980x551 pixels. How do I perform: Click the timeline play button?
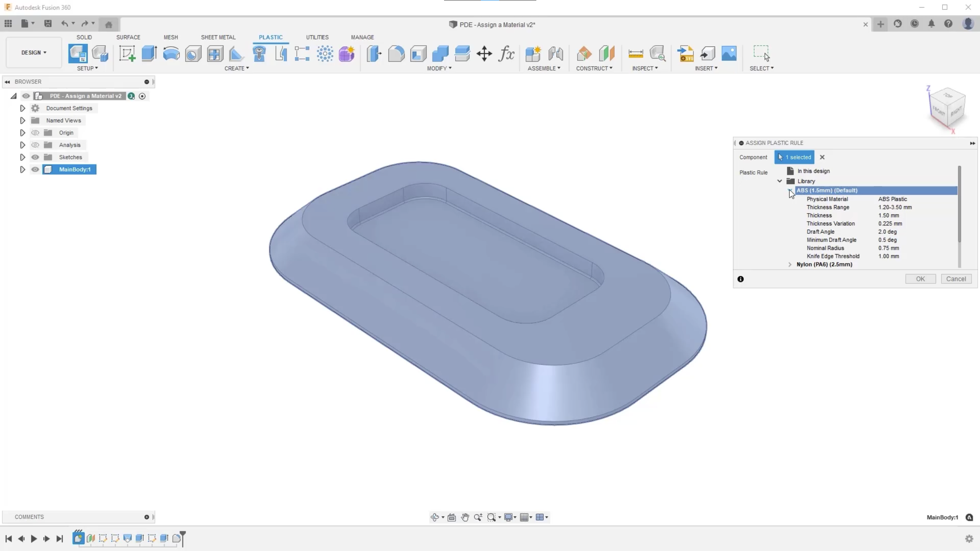pos(34,539)
